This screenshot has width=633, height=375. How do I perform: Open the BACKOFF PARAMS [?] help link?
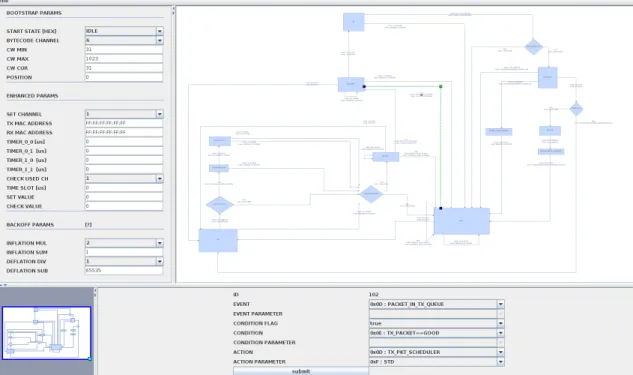(88, 224)
